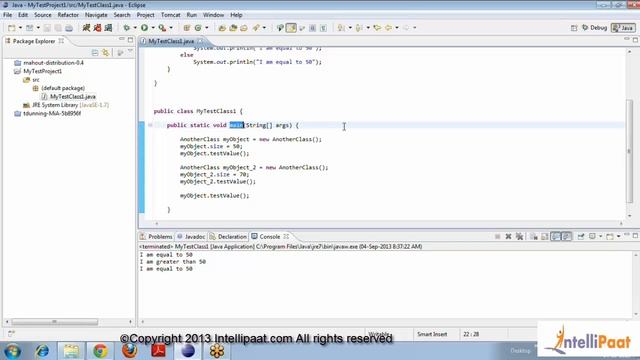Collapse the main method fold marker
This screenshot has width=640, height=360.
[150, 125]
